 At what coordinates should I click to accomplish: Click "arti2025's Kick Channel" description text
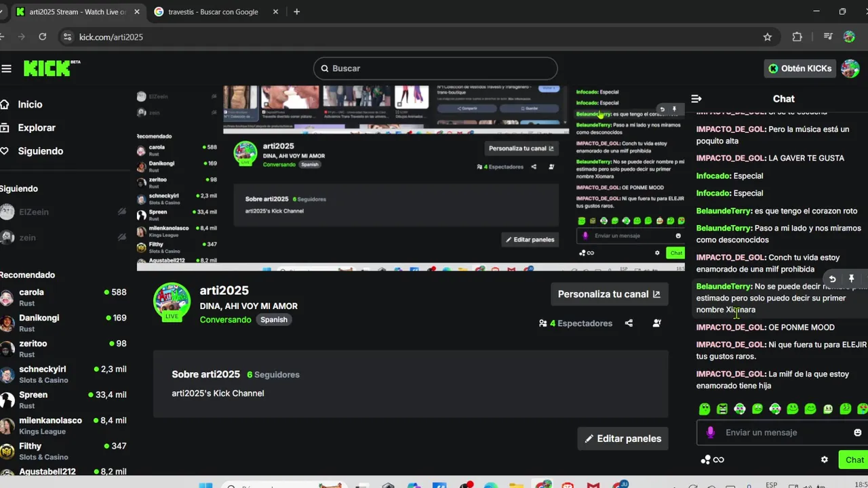[218, 393]
